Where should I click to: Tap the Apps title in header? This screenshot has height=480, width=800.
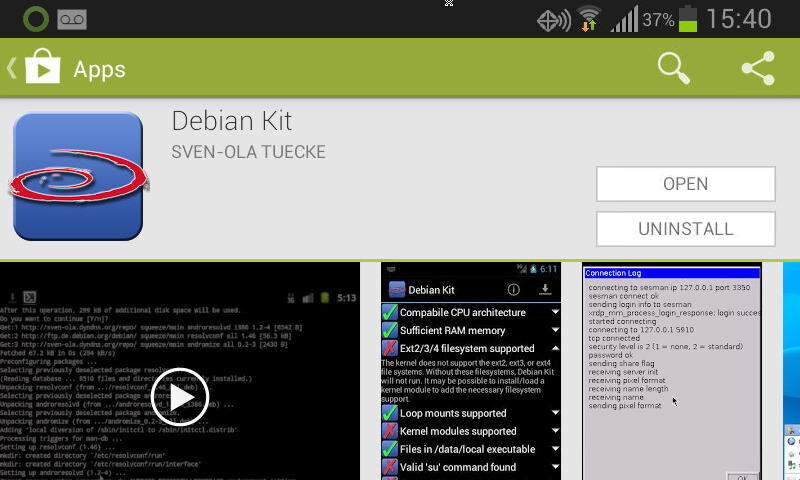[x=99, y=69]
